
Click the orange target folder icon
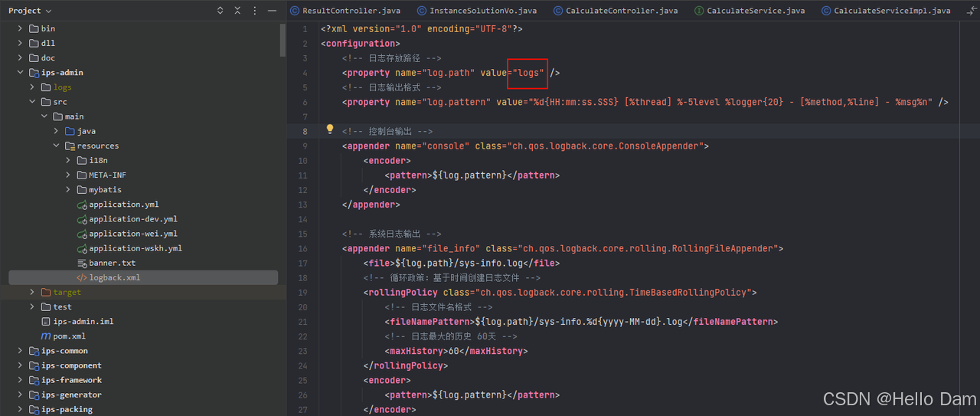click(x=46, y=292)
